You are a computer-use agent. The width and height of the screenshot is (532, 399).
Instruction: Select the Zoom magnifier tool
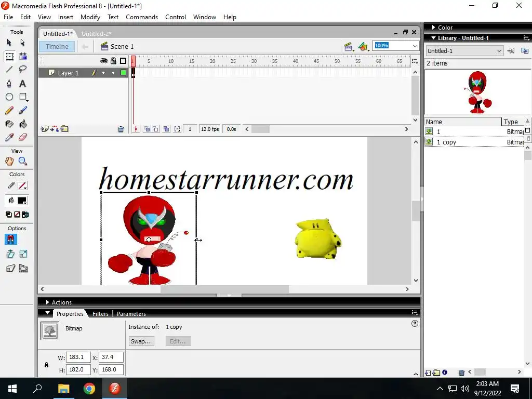pos(23,161)
